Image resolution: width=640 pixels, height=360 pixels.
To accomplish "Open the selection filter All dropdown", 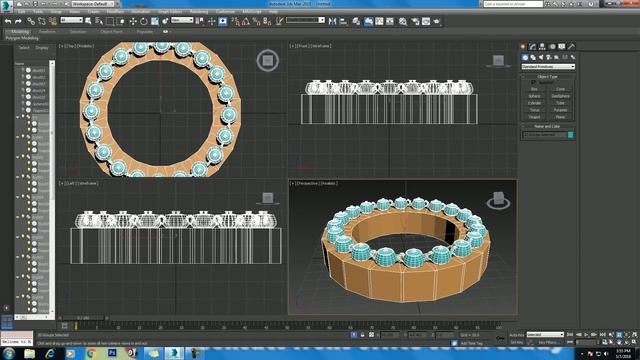I will [71, 20].
